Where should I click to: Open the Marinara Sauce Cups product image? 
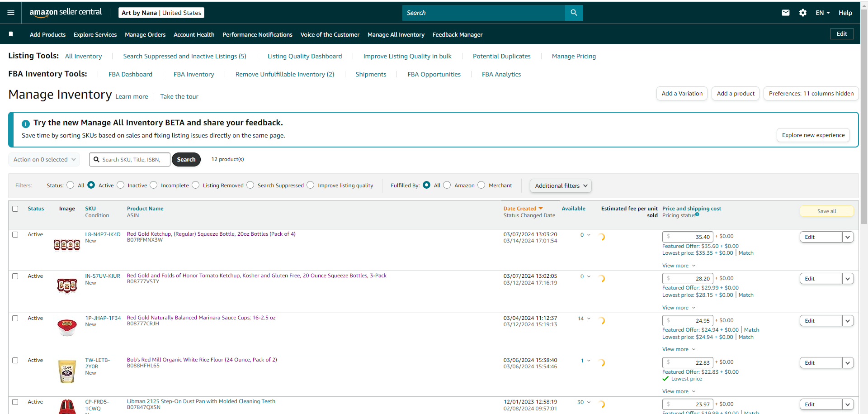(x=67, y=327)
